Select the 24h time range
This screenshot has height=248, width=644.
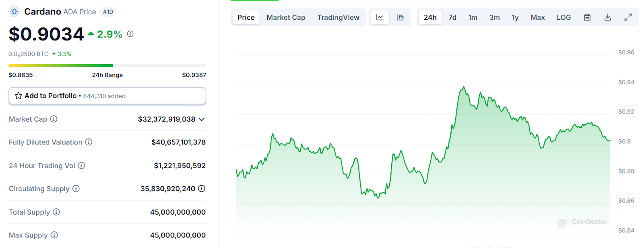430,17
